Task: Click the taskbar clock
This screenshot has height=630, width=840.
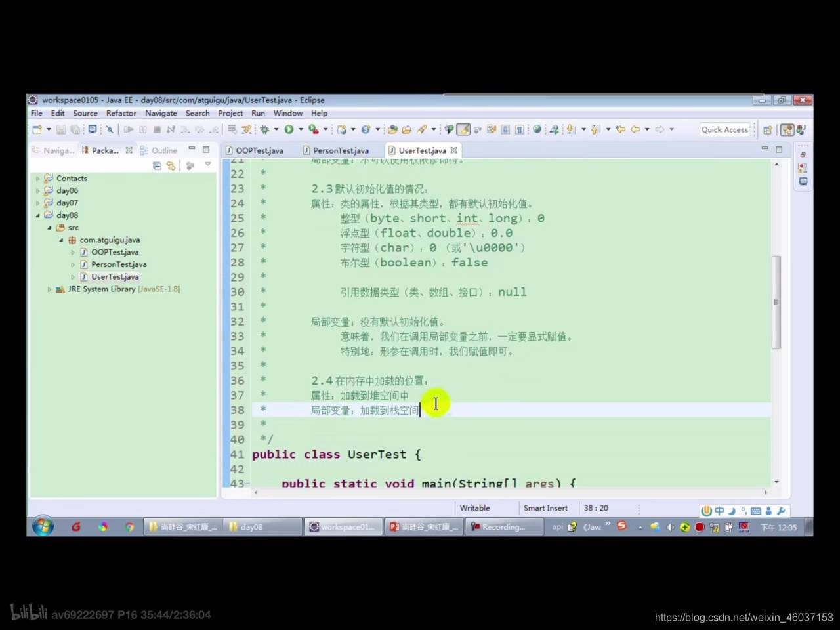Action: (778, 527)
